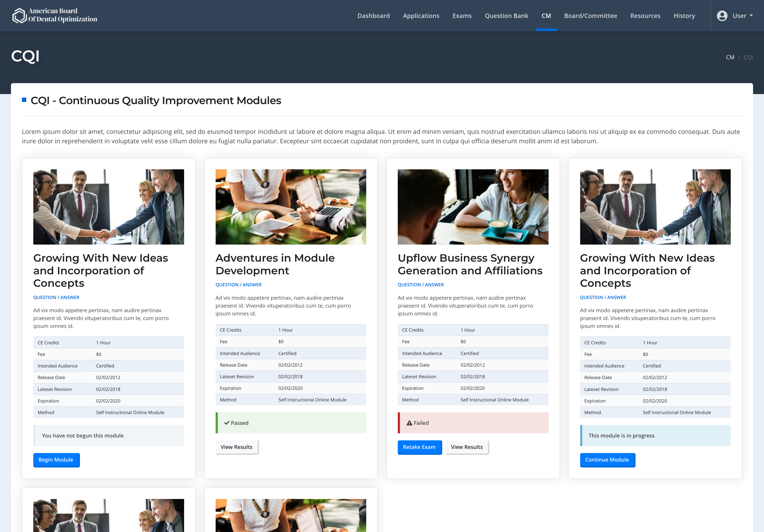Click the Adventures in Module Development laptop image
764x532 pixels.
[290, 207]
